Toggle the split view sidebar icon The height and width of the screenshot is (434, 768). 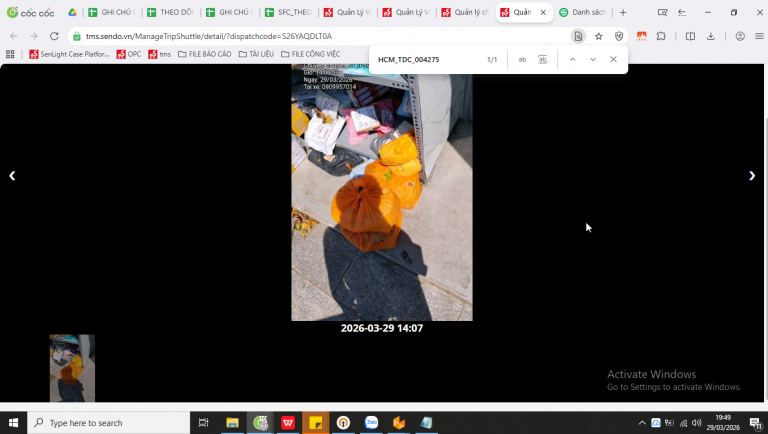(x=690, y=36)
